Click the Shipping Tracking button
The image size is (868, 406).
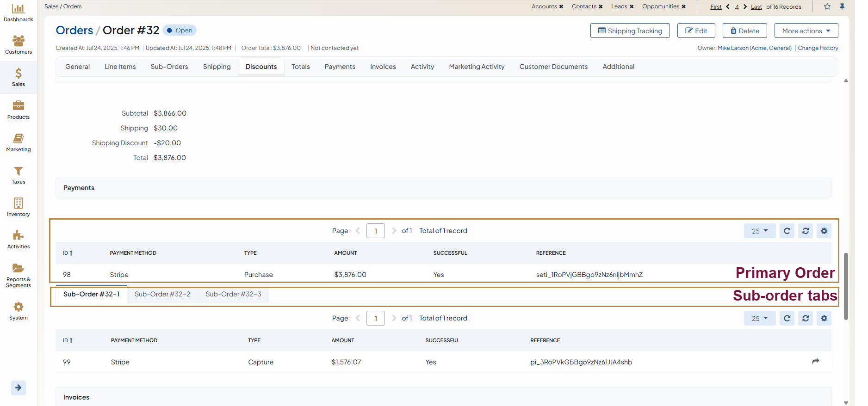pyautogui.click(x=630, y=31)
